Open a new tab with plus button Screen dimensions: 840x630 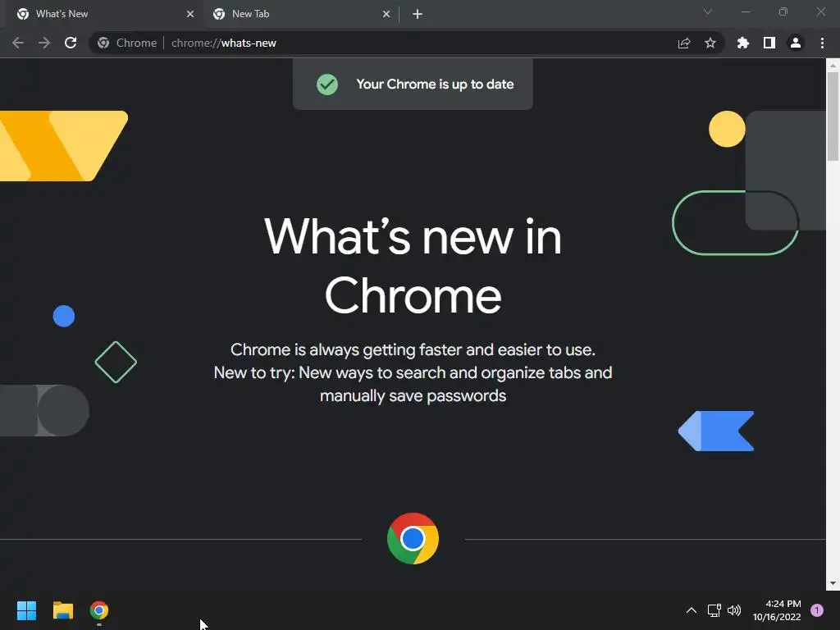tap(418, 14)
